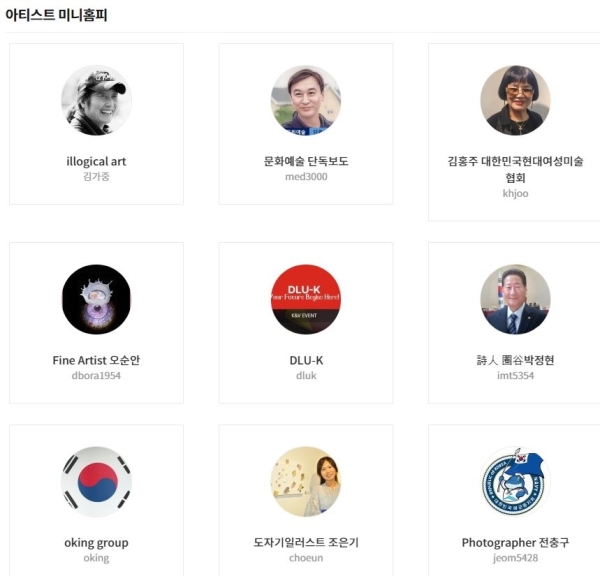600x576 pixels.
Task: Click the jeom5428 username
Action: click(x=515, y=558)
